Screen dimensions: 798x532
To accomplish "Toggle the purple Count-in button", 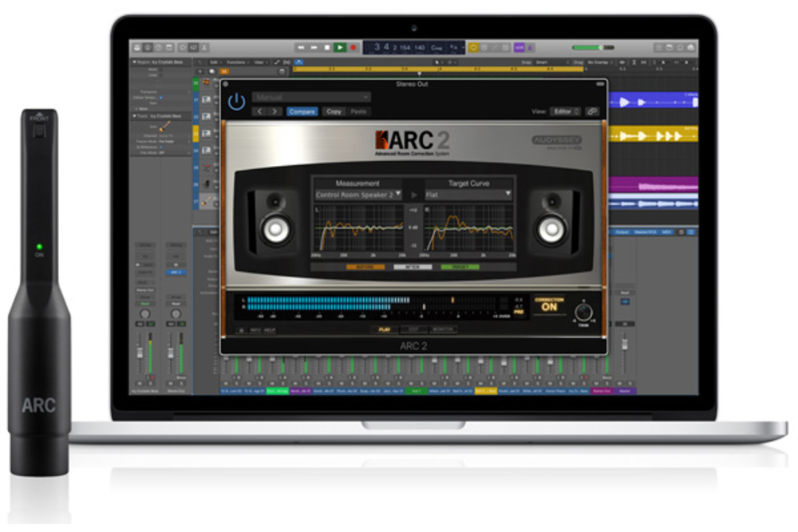I will pos(519,47).
